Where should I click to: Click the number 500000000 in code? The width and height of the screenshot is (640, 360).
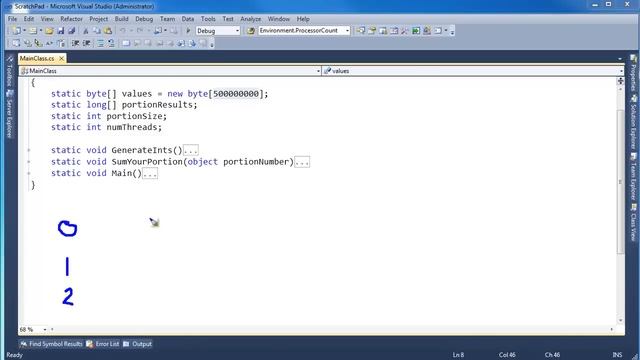tap(236, 94)
